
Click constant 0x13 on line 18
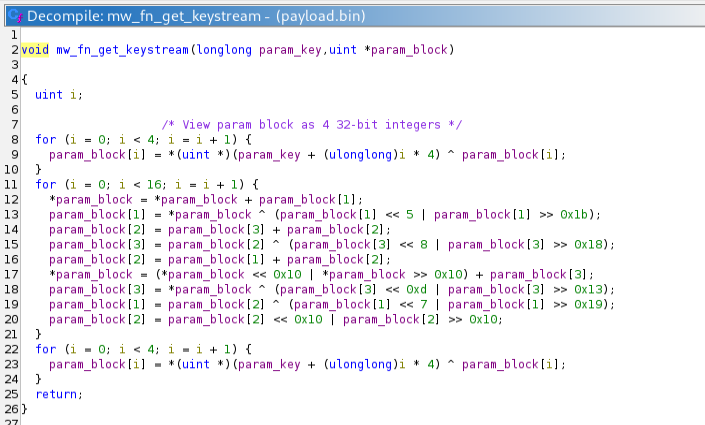pyautogui.click(x=588, y=289)
